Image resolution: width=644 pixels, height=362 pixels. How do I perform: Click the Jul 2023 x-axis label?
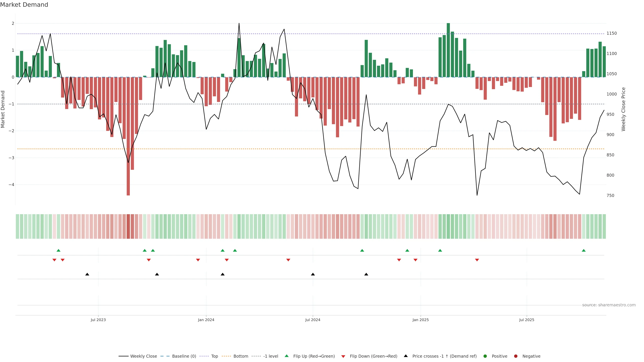tap(98, 320)
